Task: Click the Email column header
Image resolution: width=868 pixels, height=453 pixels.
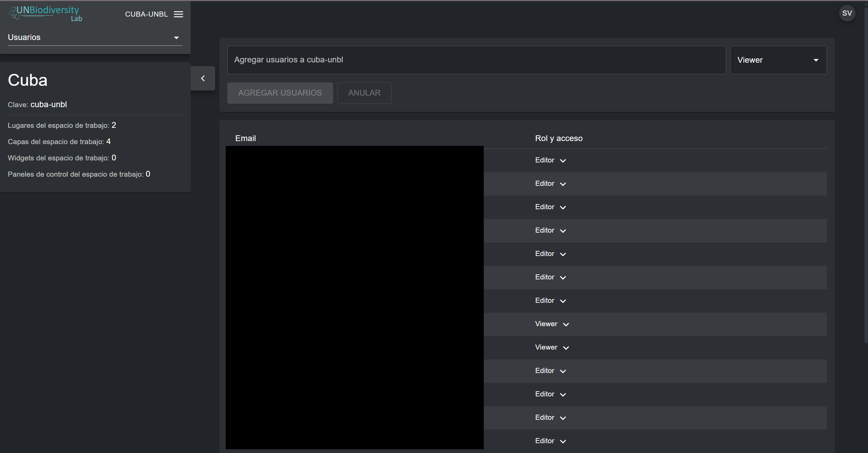Action: coord(245,138)
